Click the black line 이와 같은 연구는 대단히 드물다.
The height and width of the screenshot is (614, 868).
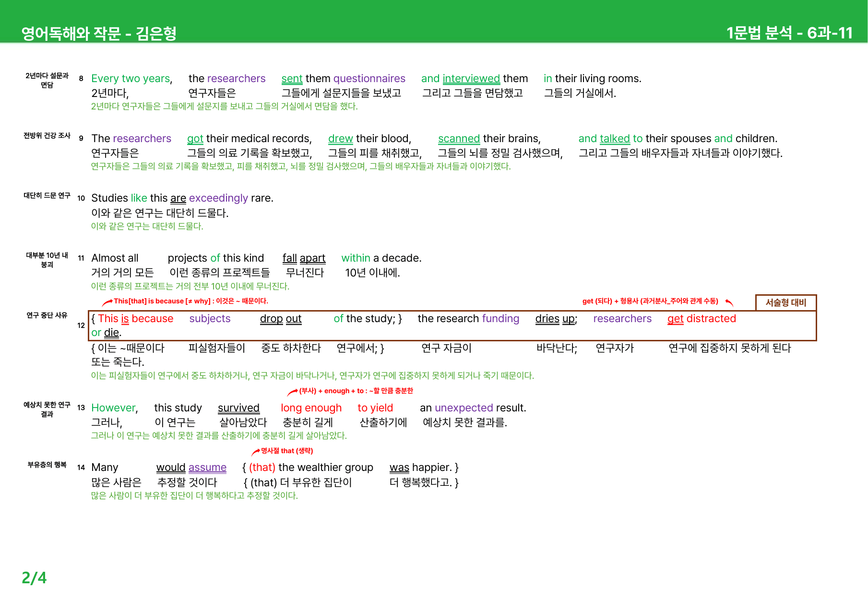(160, 213)
